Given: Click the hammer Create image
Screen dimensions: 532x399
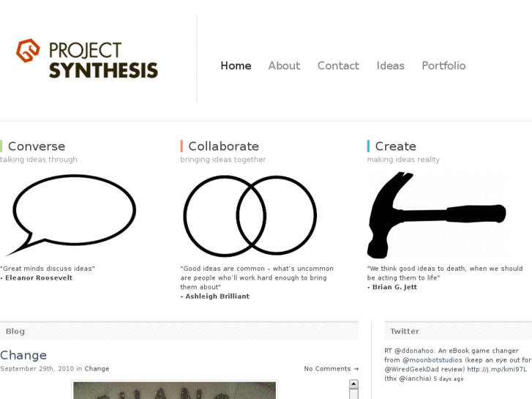Looking at the screenshot, I should [435, 215].
